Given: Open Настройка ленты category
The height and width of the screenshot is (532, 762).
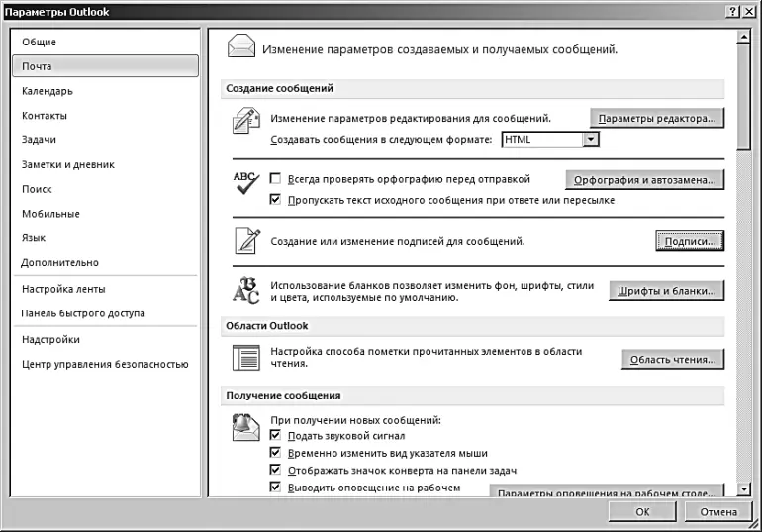Looking at the screenshot, I should 105,289.
